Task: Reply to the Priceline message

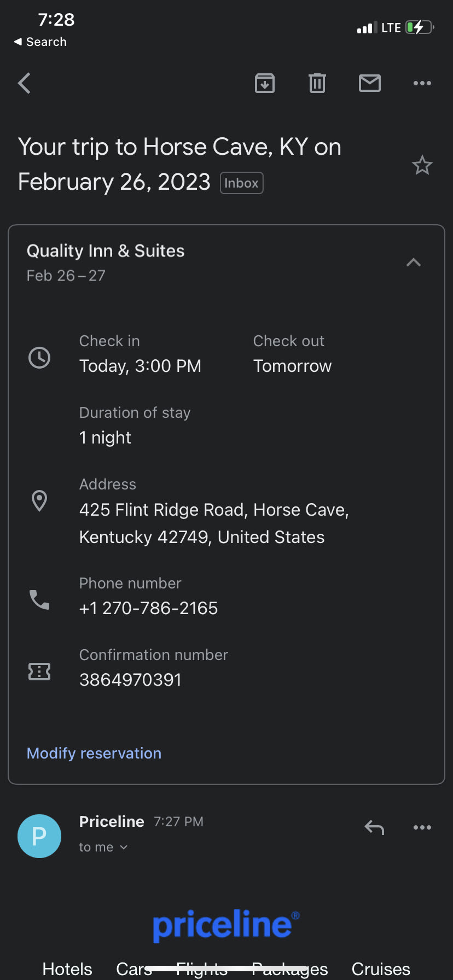Action: pyautogui.click(x=374, y=827)
